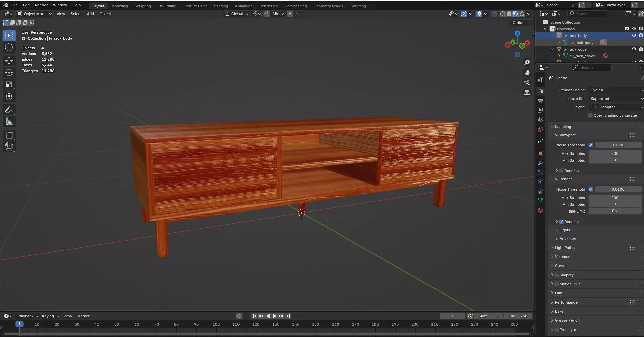Click the viewport Options button

point(522,23)
